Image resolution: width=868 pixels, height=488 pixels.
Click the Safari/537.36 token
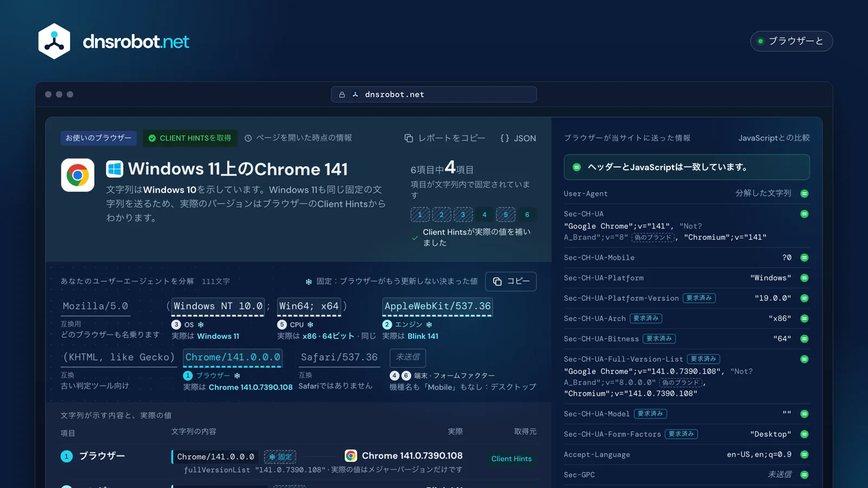pos(339,357)
